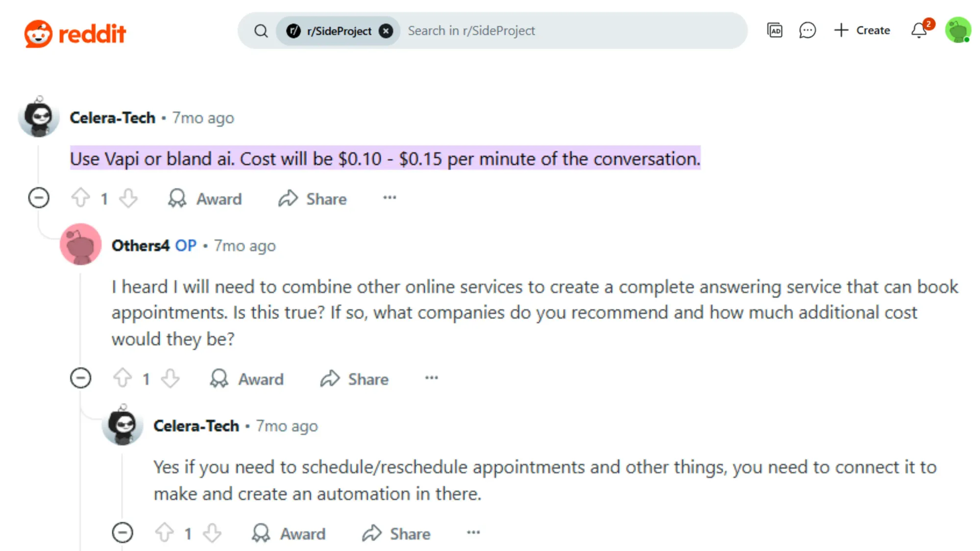Screen dimensions: 980x551
Task: Click the Advertise icon near the top right
Action: [774, 30]
